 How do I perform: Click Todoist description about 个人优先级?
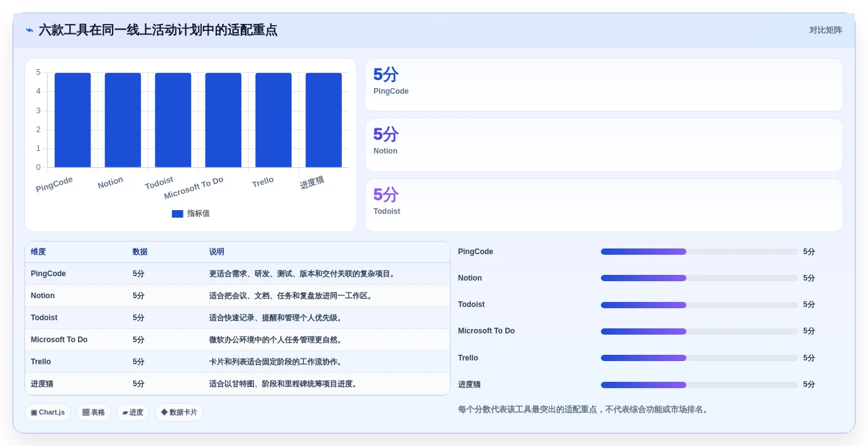tap(277, 318)
